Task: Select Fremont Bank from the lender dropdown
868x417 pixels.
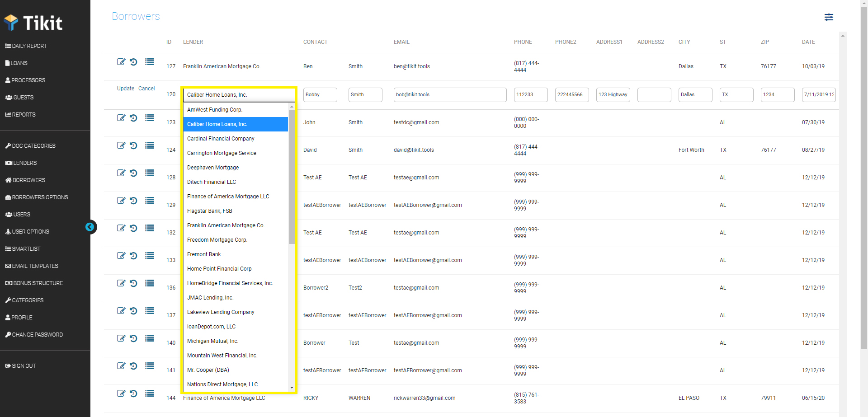Action: (204, 254)
